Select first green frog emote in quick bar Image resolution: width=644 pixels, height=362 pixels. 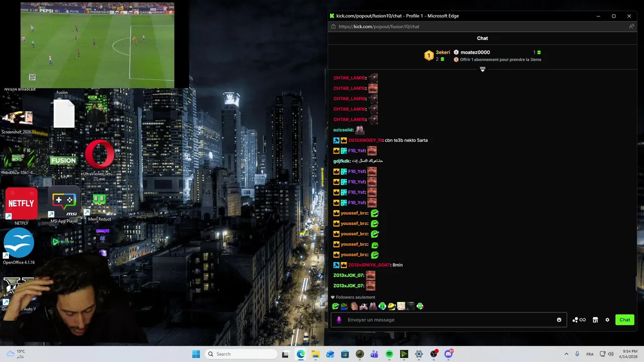(x=336, y=306)
